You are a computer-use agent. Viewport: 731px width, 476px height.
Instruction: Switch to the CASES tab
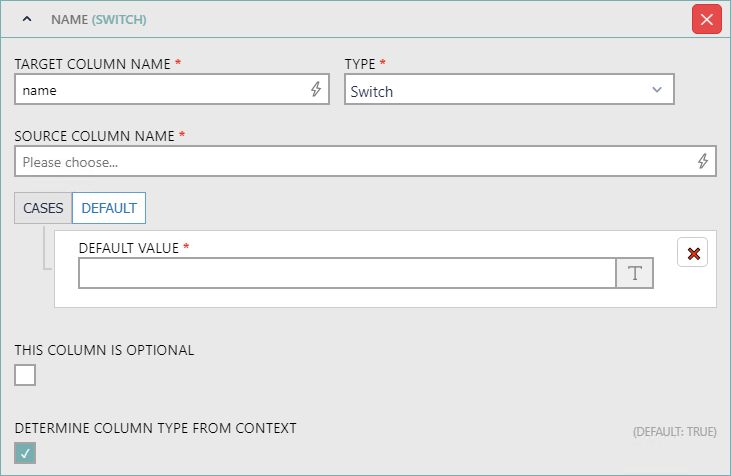coord(43,208)
